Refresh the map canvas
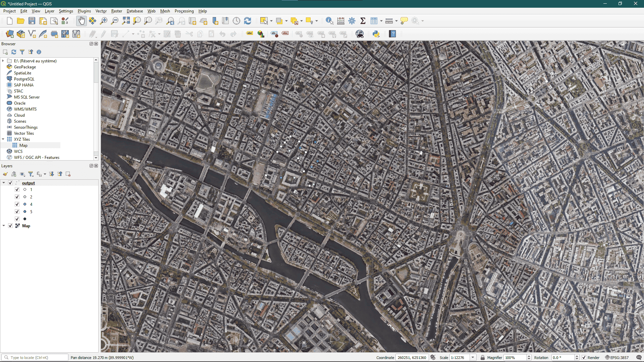This screenshot has height=362, width=644. 248,20
